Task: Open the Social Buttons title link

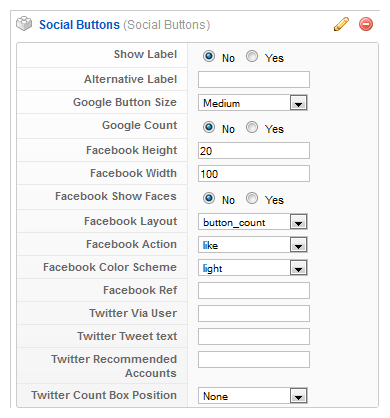Action: [79, 25]
